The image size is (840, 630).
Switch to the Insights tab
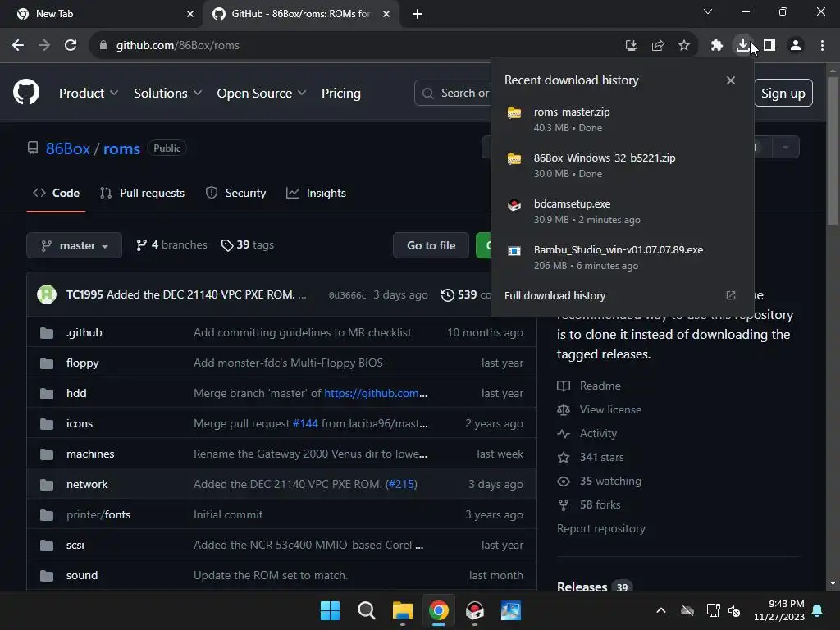(x=316, y=193)
